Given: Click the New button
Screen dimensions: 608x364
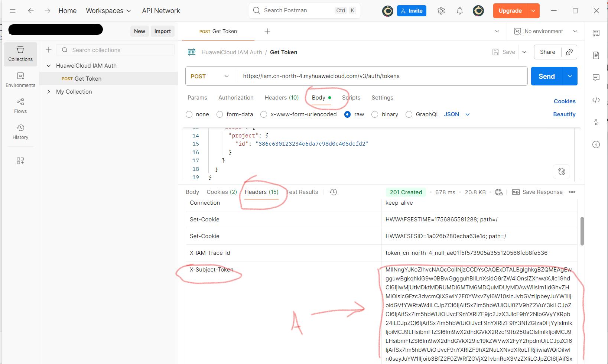Looking at the screenshot, I should [140, 31].
